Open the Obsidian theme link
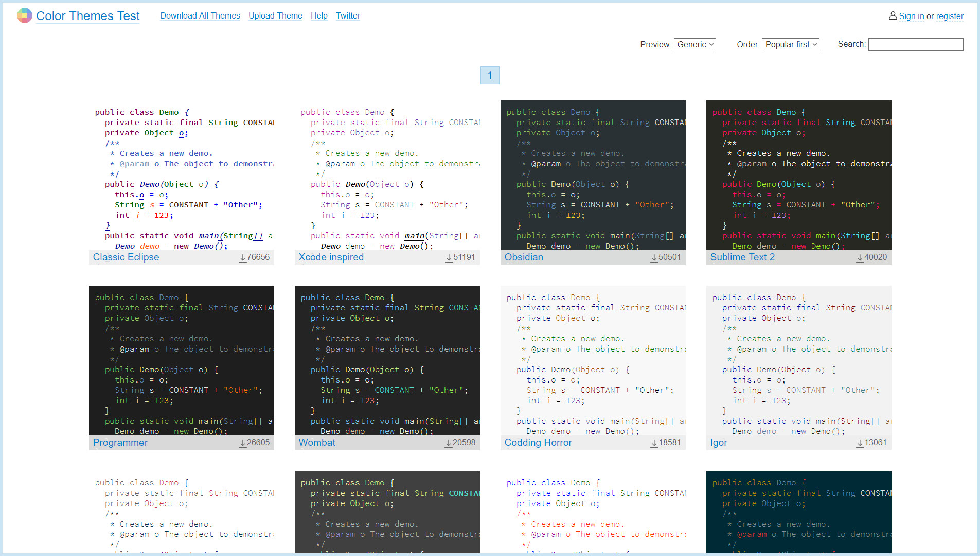The width and height of the screenshot is (980, 556). click(524, 257)
